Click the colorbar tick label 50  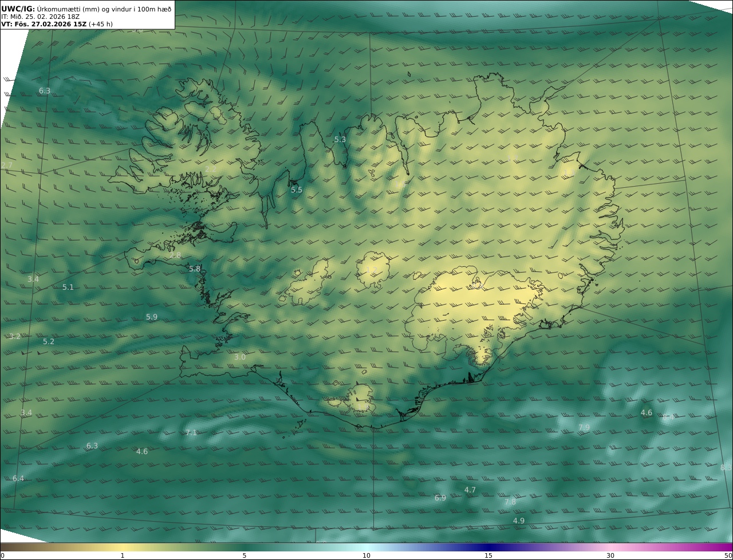pyautogui.click(x=728, y=555)
